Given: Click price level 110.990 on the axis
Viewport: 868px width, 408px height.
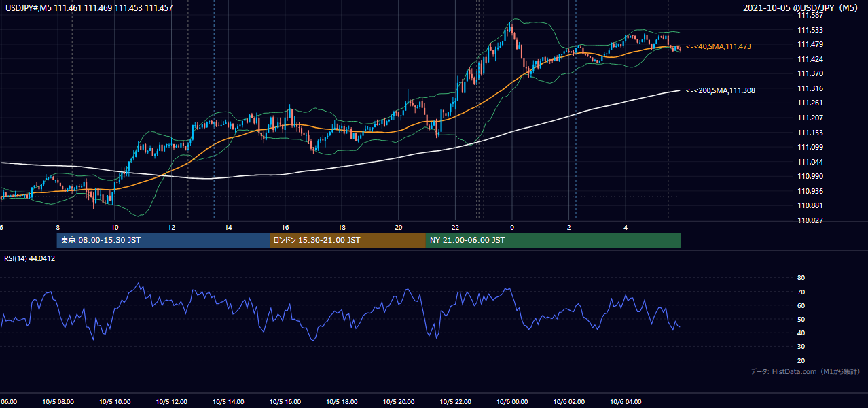Looking at the screenshot, I should click(x=810, y=177).
